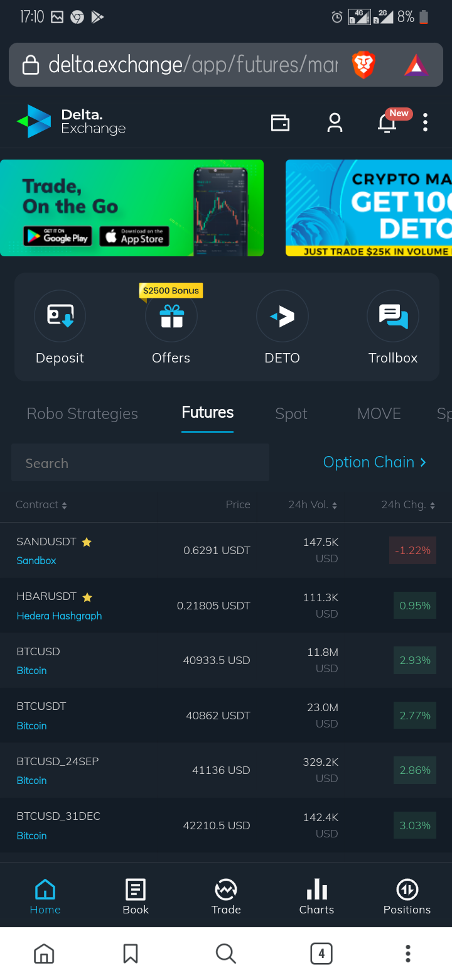452x980 pixels.
Task: Open the DETO token icon
Action: [x=282, y=316]
